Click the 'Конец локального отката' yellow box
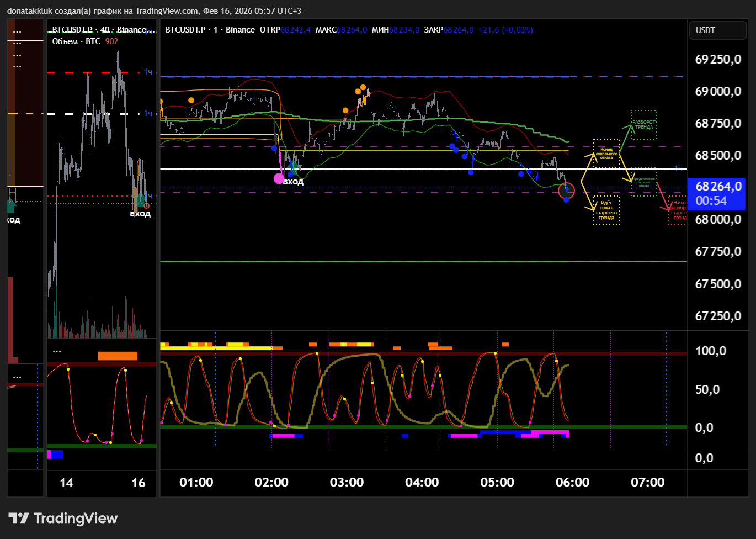 pyautogui.click(x=606, y=153)
